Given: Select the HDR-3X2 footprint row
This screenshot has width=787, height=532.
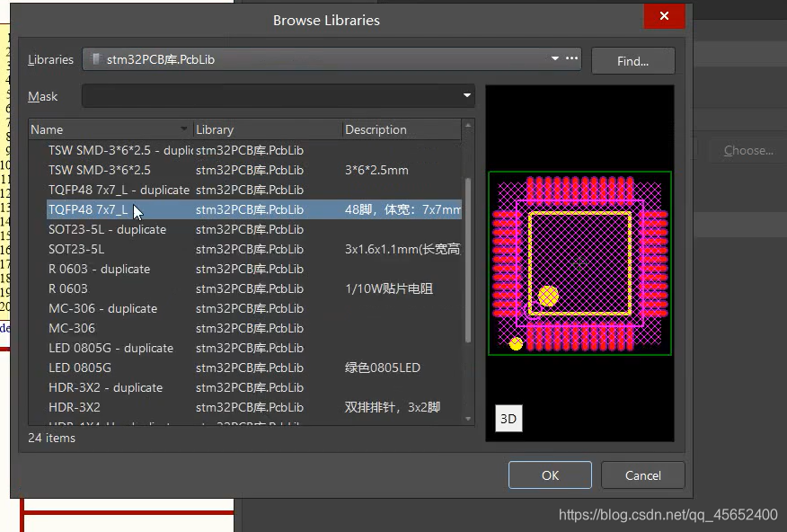Looking at the screenshot, I should 75,407.
